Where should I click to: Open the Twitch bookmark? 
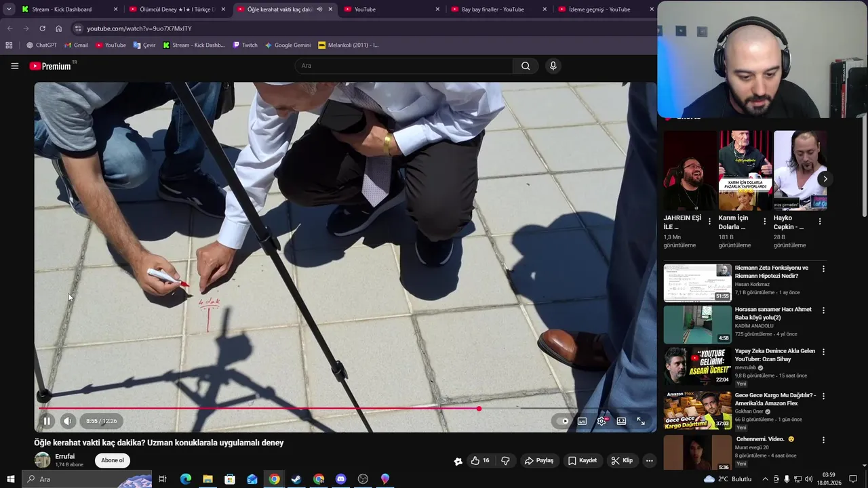(x=245, y=45)
